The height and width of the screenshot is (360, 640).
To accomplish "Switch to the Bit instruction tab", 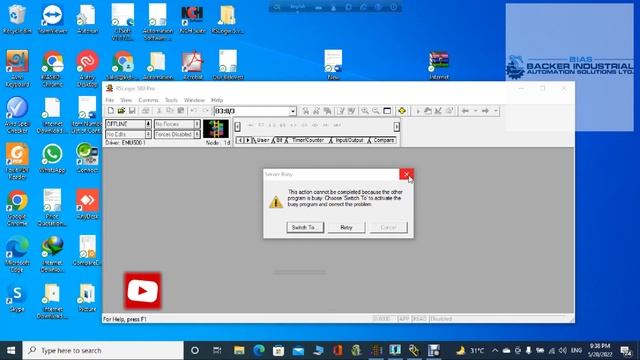I will click(x=279, y=140).
